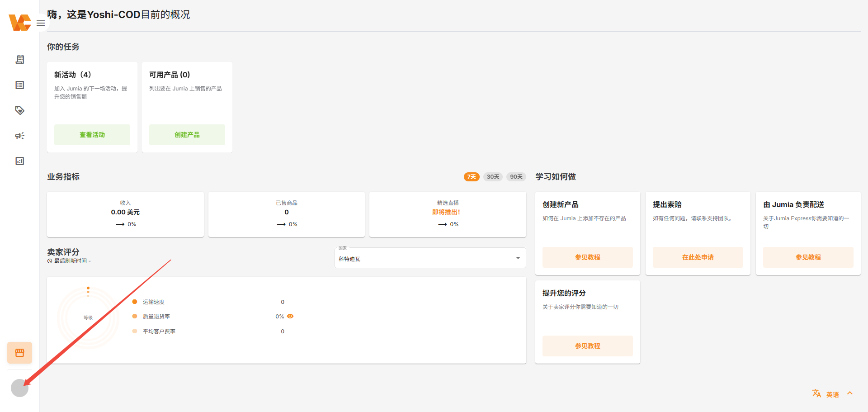Click the orange shop storefront icon

(x=19, y=353)
